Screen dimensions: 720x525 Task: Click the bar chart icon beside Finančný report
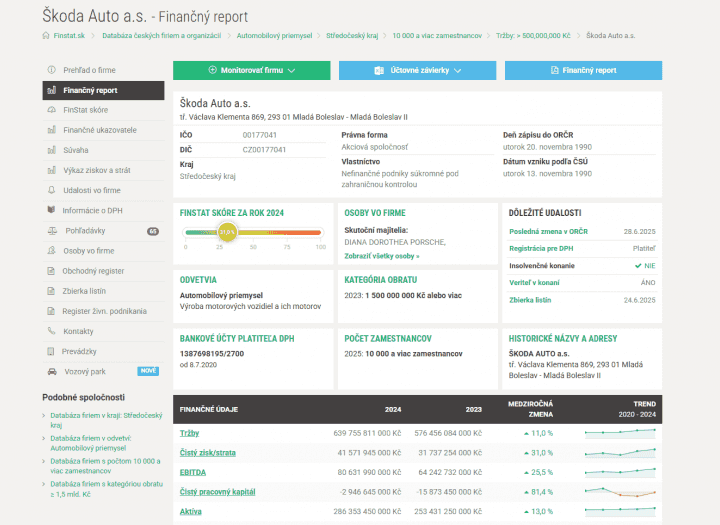[x=52, y=90]
